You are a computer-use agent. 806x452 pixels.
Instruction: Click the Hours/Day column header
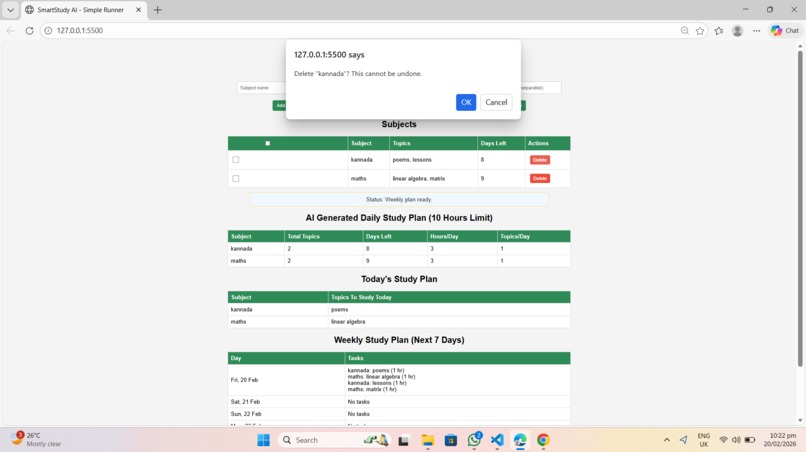pos(462,237)
